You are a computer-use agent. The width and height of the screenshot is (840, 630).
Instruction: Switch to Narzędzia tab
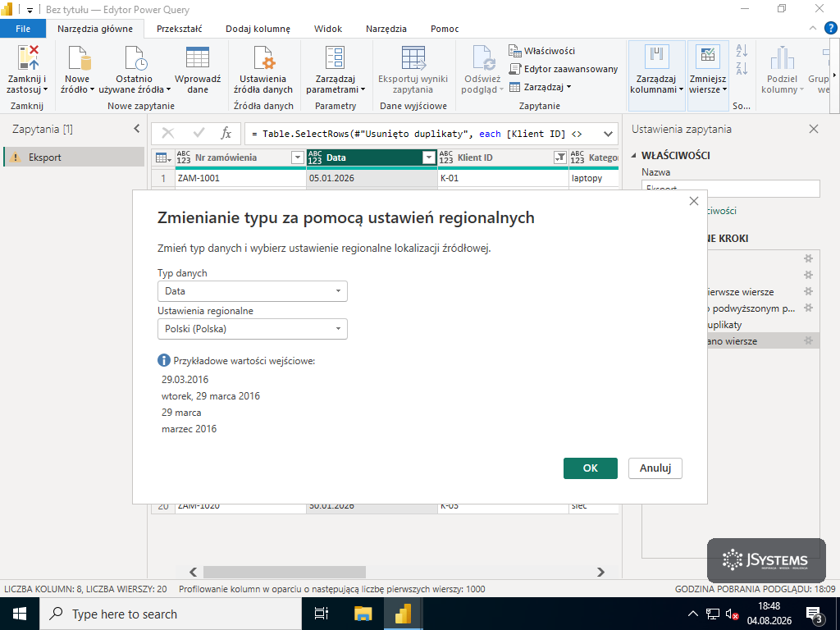point(386,29)
